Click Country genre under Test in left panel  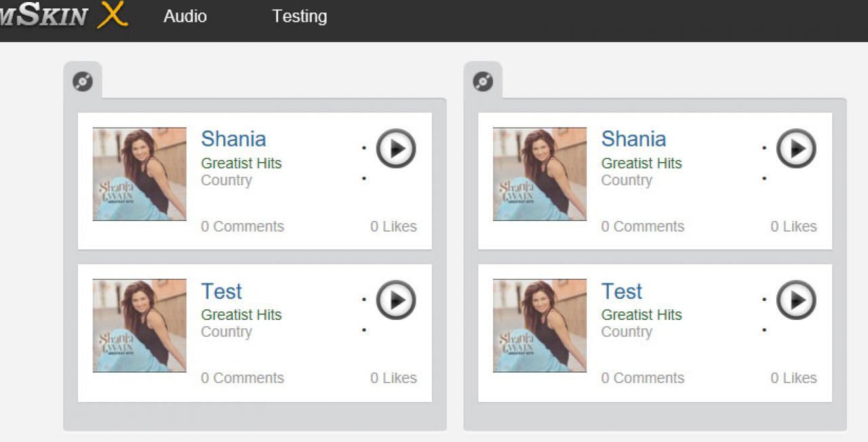[226, 332]
